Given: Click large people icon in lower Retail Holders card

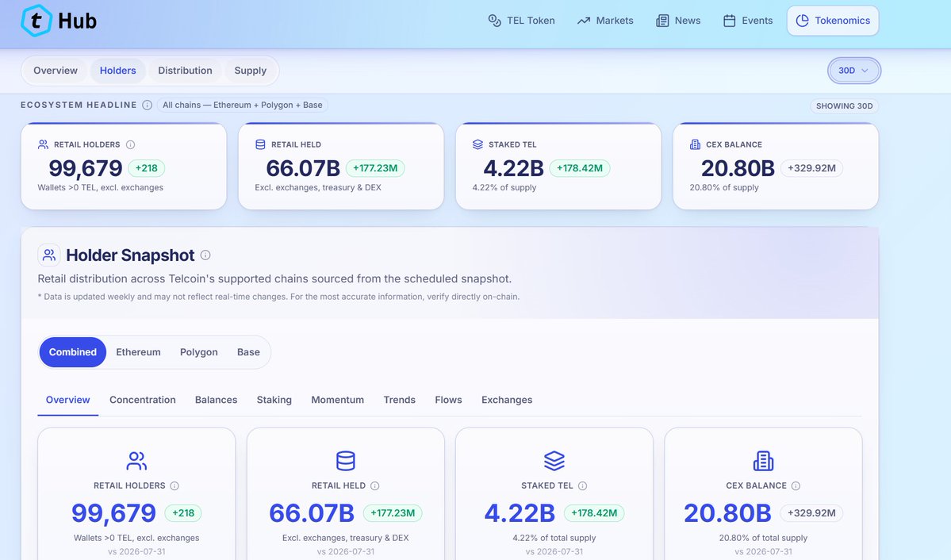Looking at the screenshot, I should tap(136, 461).
